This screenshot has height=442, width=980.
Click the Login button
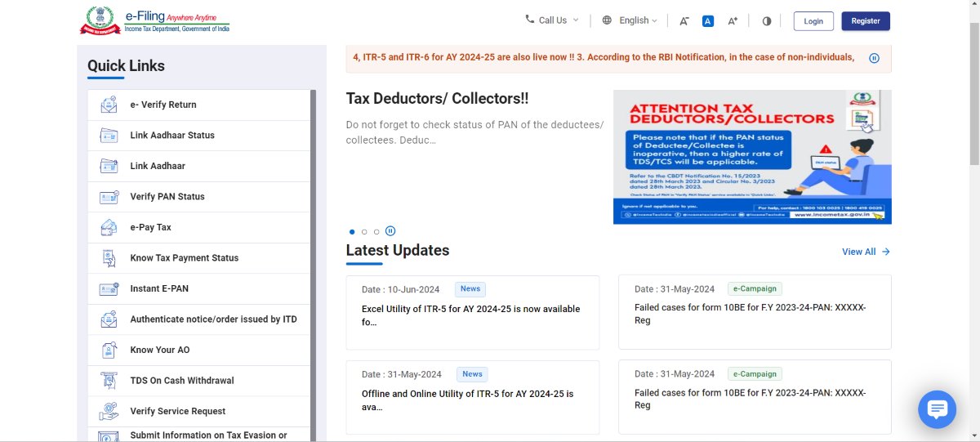pyautogui.click(x=813, y=21)
